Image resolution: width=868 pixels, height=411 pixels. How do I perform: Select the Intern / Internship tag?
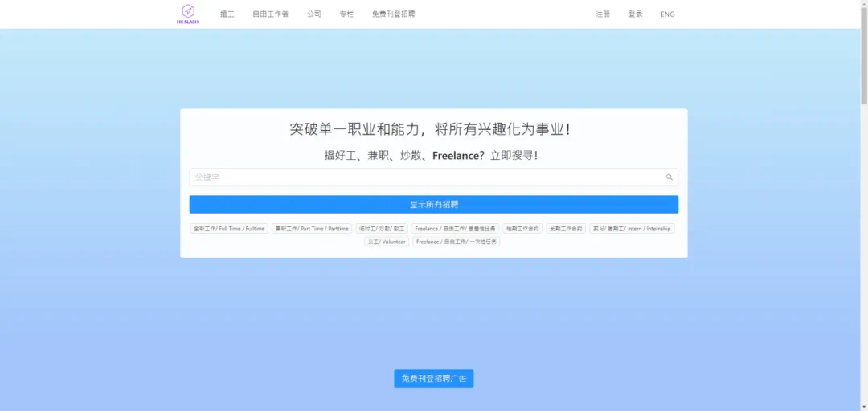[632, 229]
